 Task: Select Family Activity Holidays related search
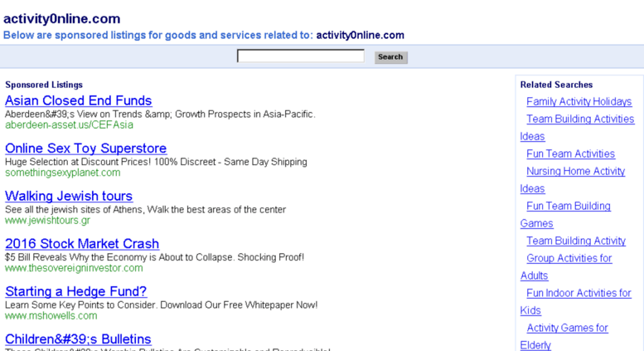pyautogui.click(x=579, y=102)
